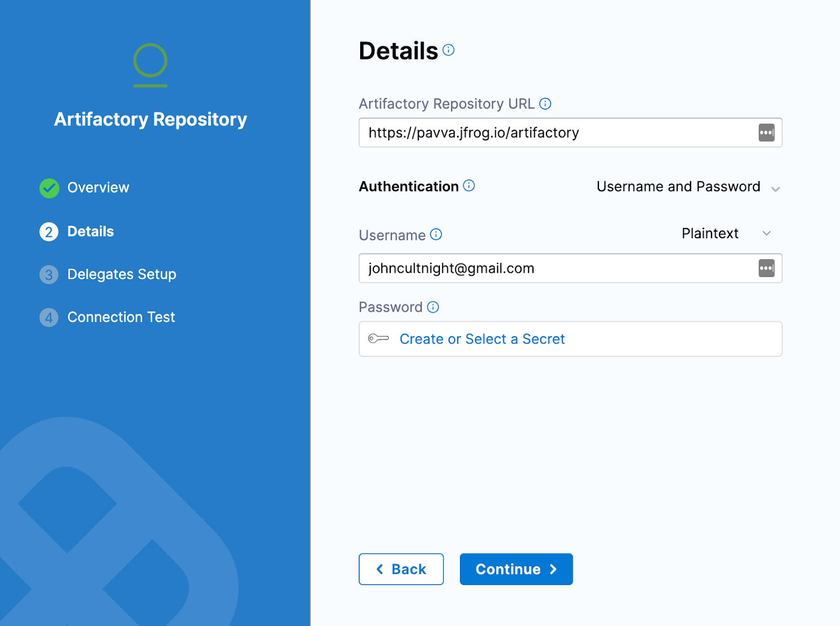The image size is (840, 626).
Task: Click the step 2 number badge
Action: (49, 232)
